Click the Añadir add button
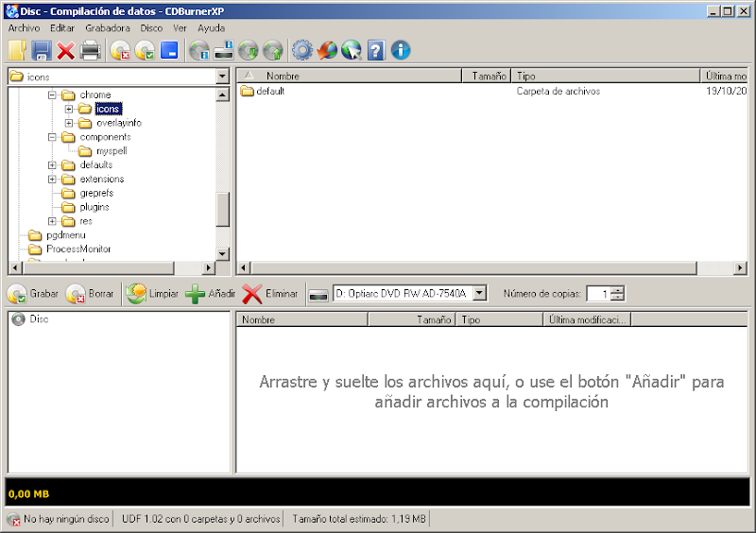Image resolution: width=756 pixels, height=533 pixels. pyautogui.click(x=210, y=294)
